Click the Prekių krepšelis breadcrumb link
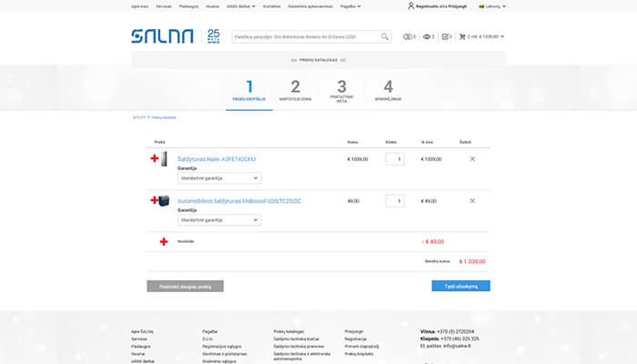The height and width of the screenshot is (364, 637). click(164, 117)
